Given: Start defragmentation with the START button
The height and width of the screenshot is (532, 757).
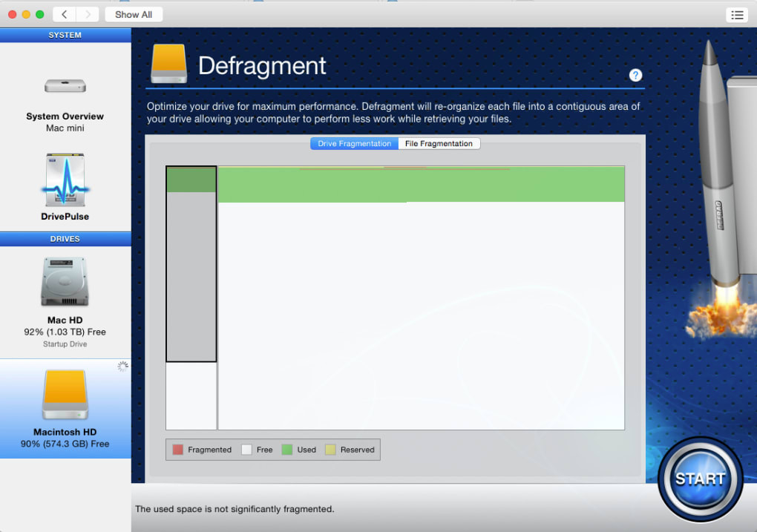Looking at the screenshot, I should (700, 479).
